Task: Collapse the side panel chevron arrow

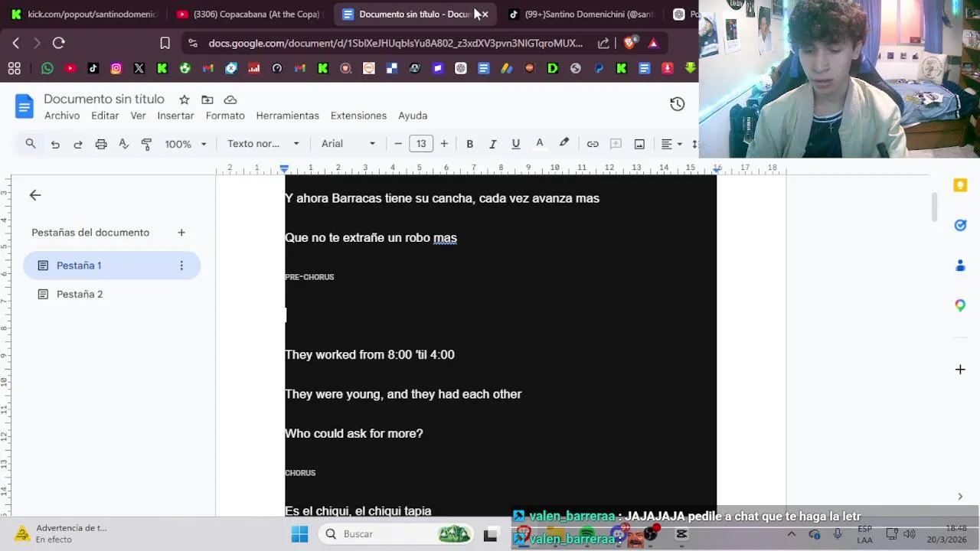Action: [960, 497]
